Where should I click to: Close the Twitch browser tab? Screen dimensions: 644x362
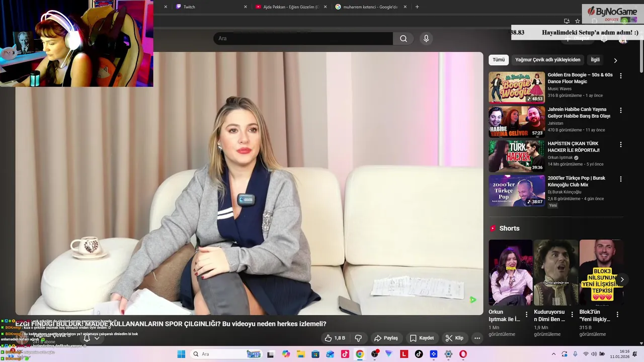[x=246, y=7]
